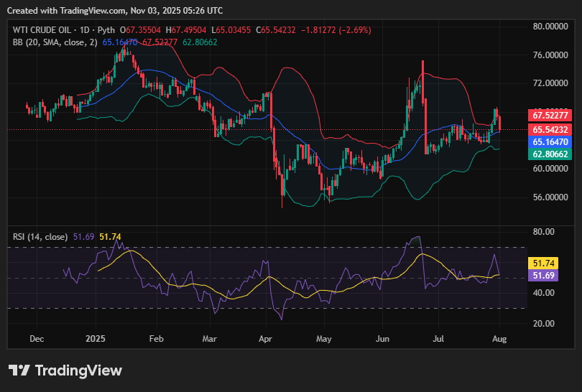Image resolution: width=582 pixels, height=392 pixels.
Task: Click the red 65.54232 last price tag
Action: tap(550, 129)
